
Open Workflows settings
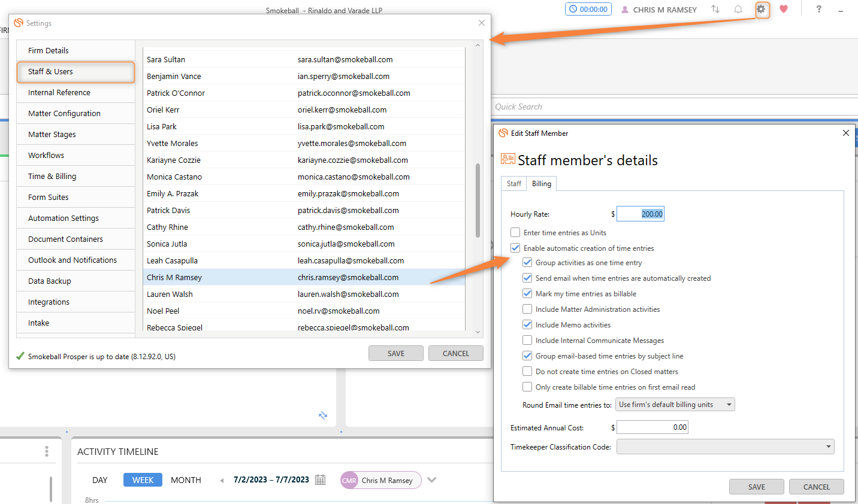[x=75, y=155]
